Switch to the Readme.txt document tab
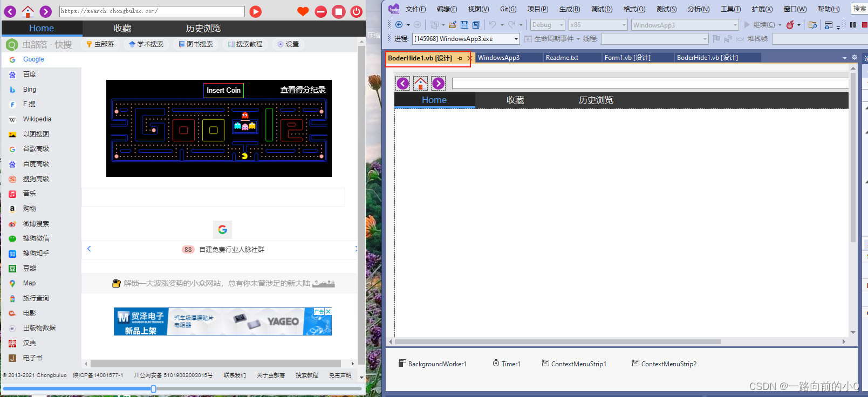The width and height of the screenshot is (868, 397). click(x=562, y=58)
